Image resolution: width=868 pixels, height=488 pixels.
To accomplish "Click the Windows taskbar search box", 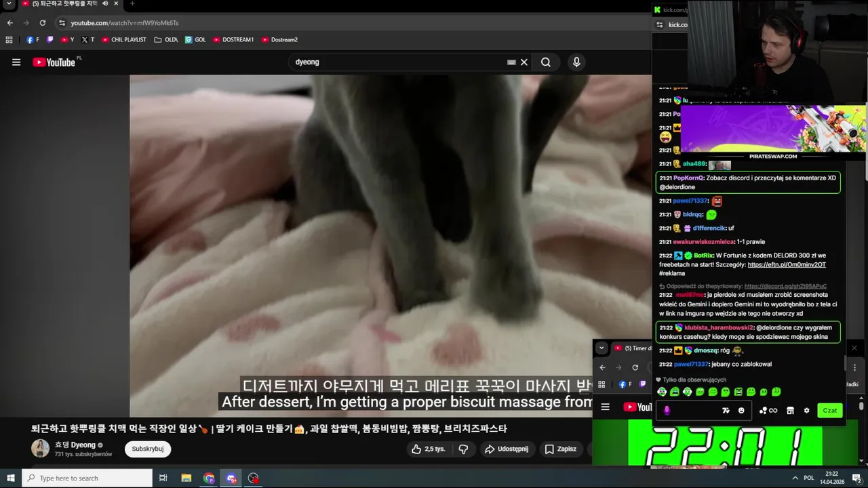I will (x=87, y=479).
